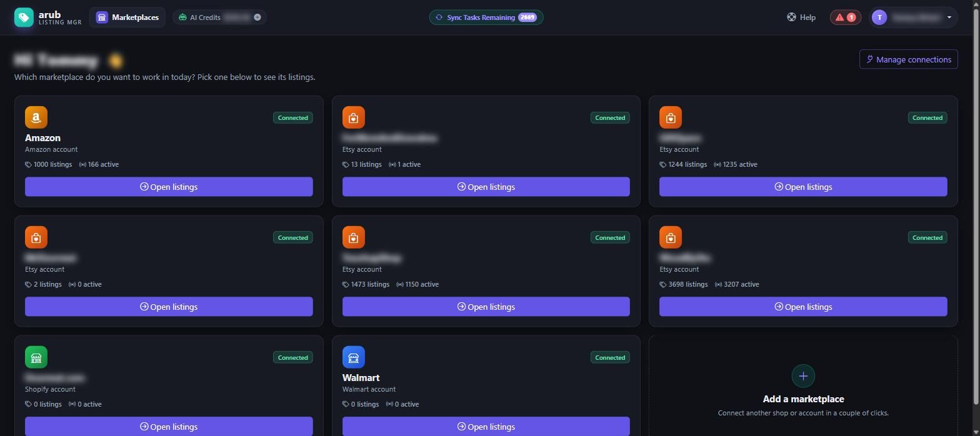Click the blue Walmart store icon

pyautogui.click(x=354, y=357)
